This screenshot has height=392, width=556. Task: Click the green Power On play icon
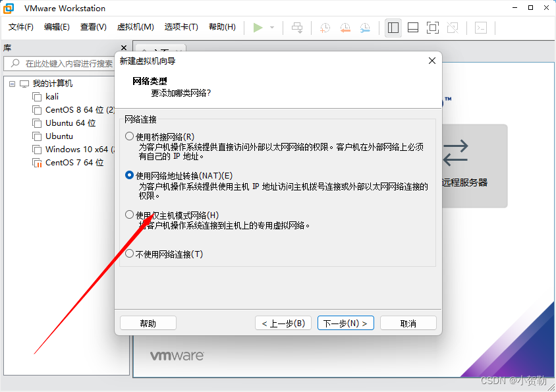(258, 27)
